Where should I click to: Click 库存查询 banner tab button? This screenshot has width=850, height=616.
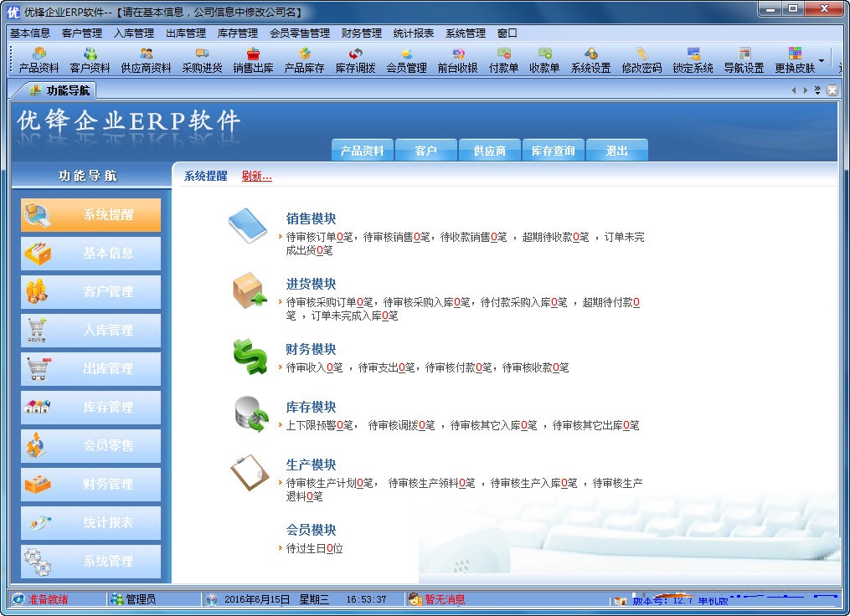(x=553, y=151)
